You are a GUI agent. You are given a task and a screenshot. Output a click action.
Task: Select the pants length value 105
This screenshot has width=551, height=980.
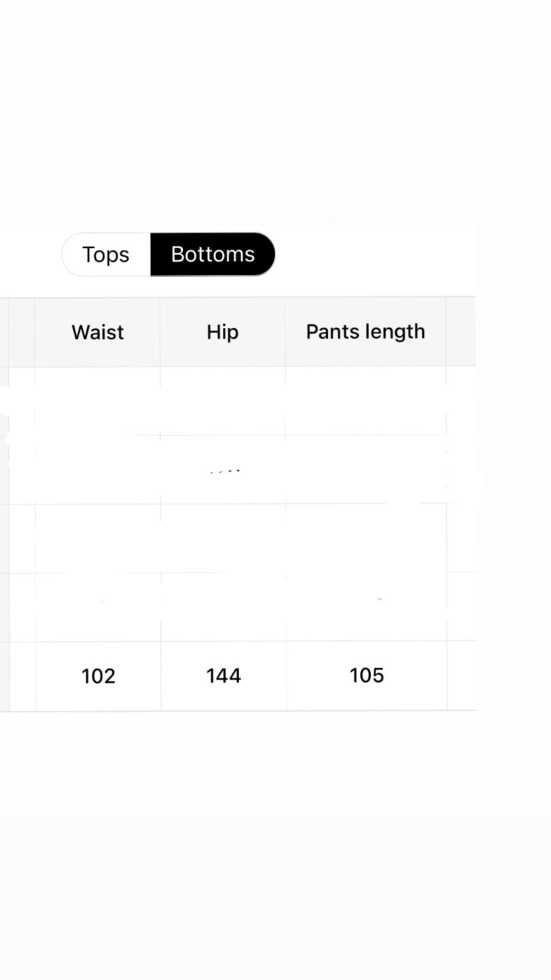[x=366, y=676]
